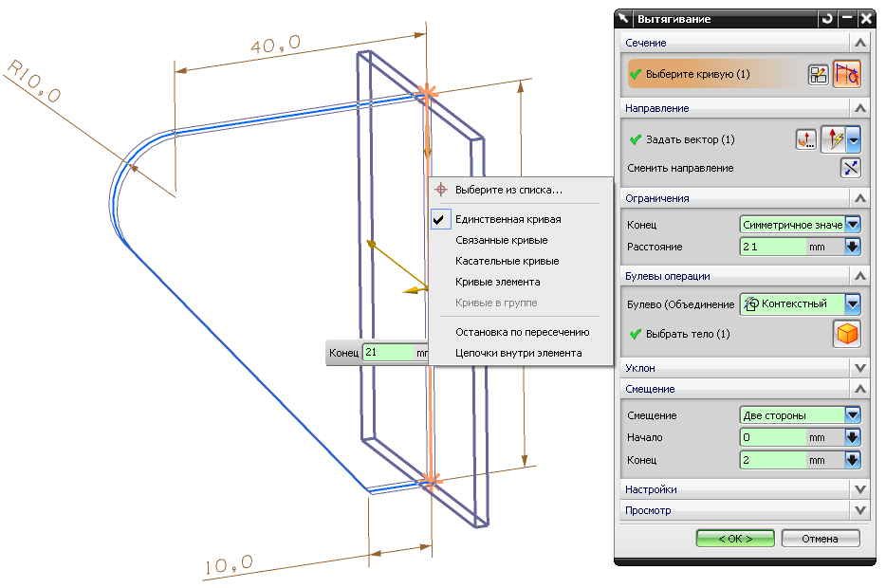Open vector constructor dialog icon
Viewport: 886px width, 588px height.
(805, 139)
